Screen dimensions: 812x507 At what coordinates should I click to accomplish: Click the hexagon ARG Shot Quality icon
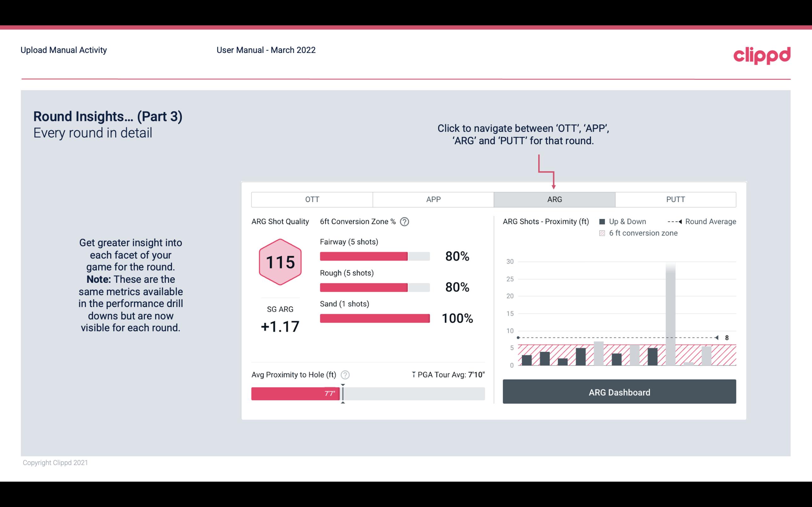pyautogui.click(x=279, y=262)
